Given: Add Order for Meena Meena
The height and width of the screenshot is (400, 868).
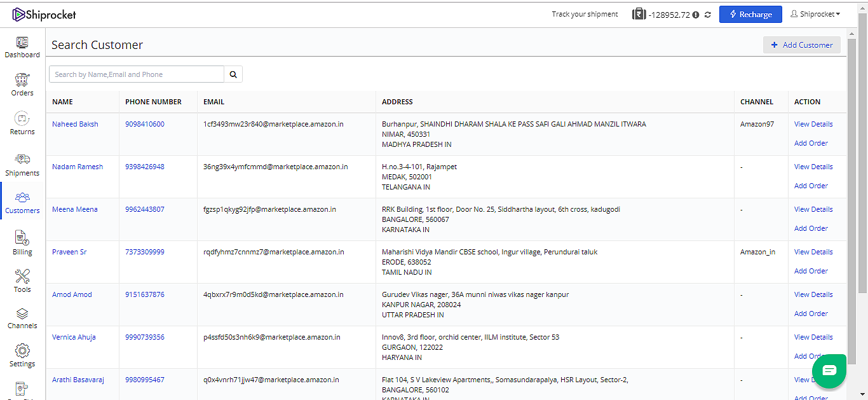Looking at the screenshot, I should [811, 228].
